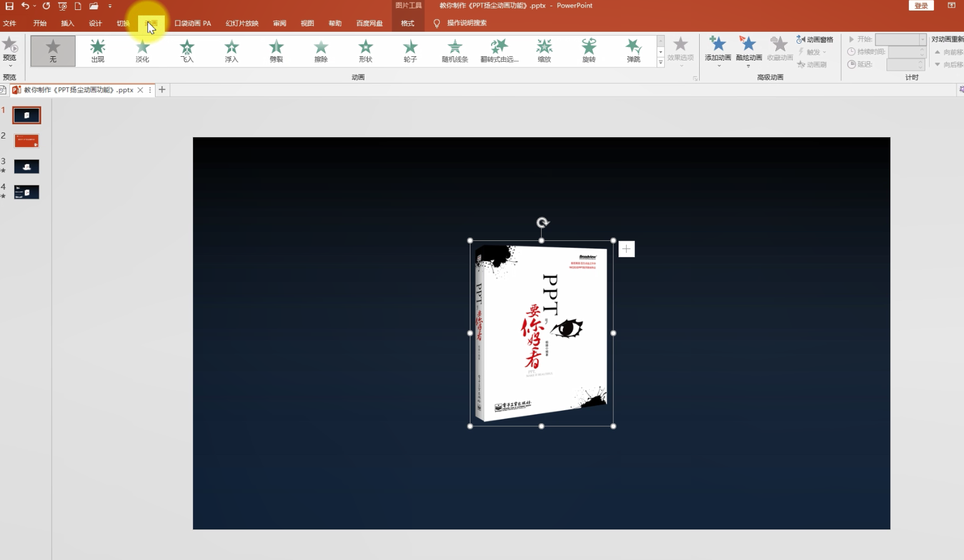964x560 pixels.
Task: Click the top-right document tab bar icon
Action: (x=961, y=90)
